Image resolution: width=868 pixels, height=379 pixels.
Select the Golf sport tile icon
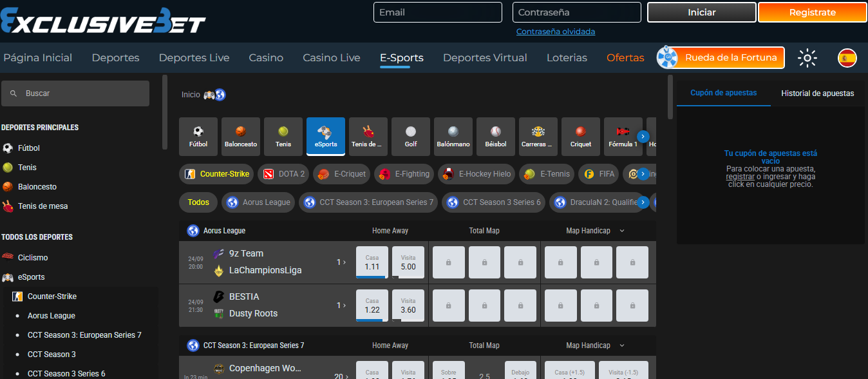[411, 131]
